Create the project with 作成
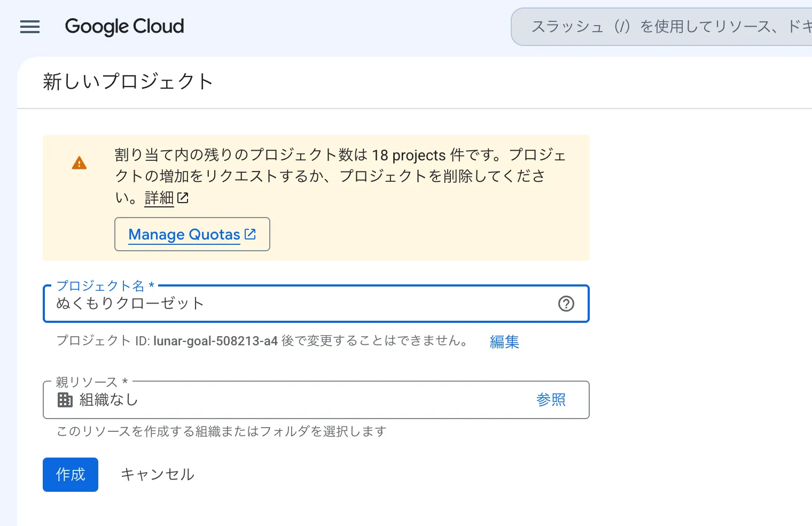Screen dimensions: 812x526 point(71,475)
